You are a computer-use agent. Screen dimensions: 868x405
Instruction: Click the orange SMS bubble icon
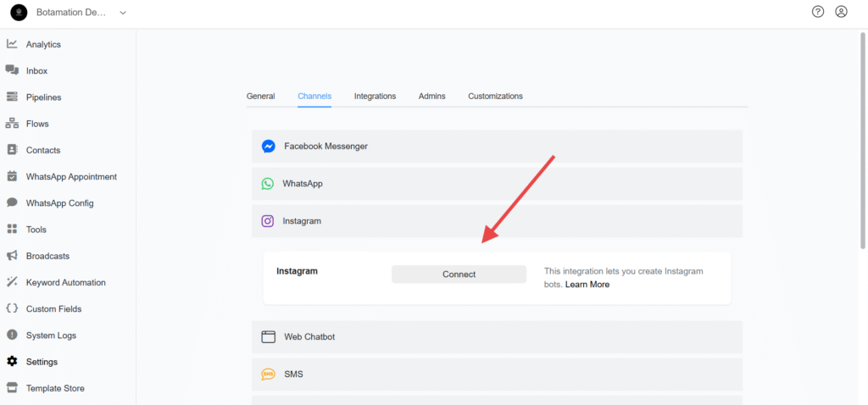click(269, 374)
